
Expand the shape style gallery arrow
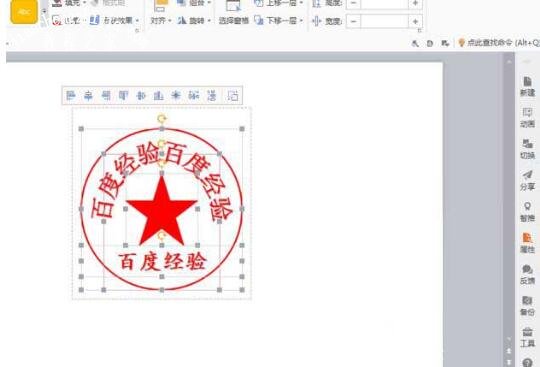[44, 12]
